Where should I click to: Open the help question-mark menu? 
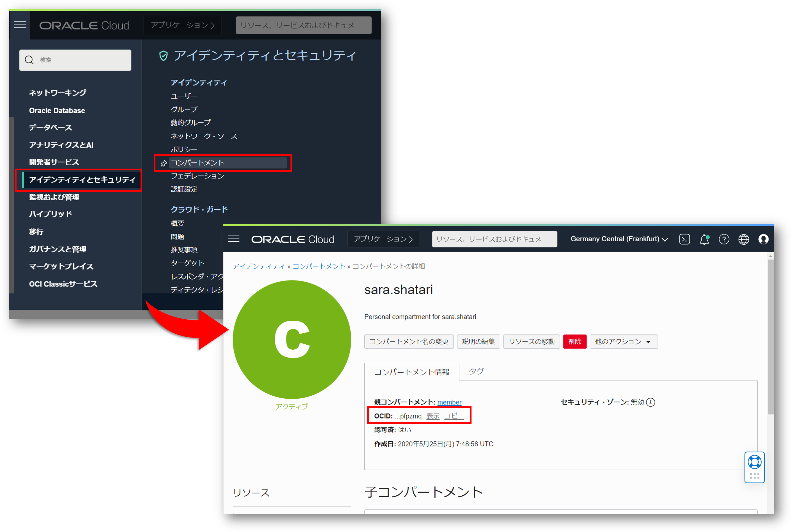pyautogui.click(x=724, y=239)
